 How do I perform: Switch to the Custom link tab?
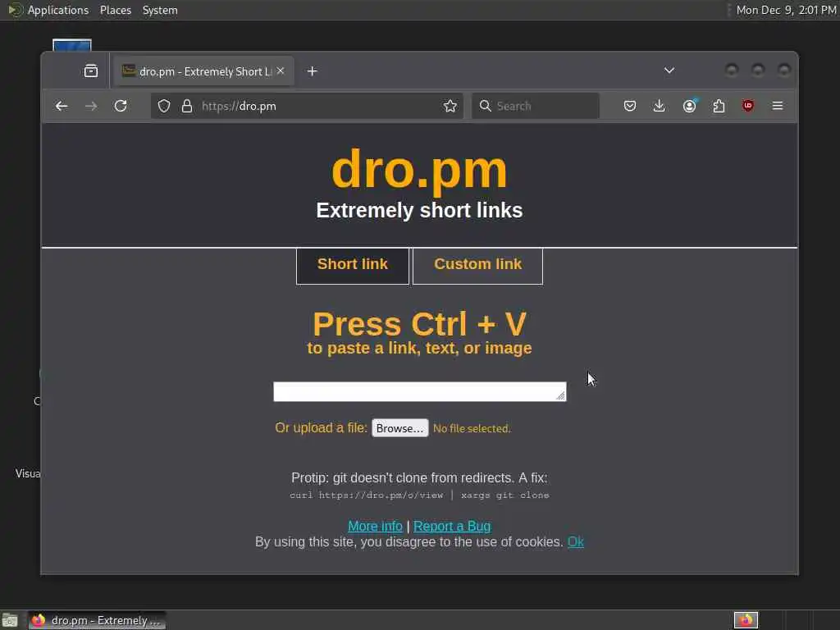click(x=478, y=265)
